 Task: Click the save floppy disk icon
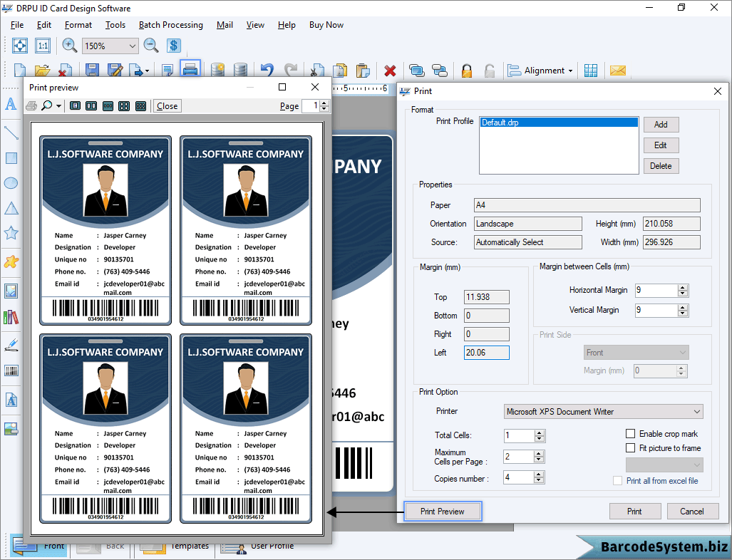(92, 70)
